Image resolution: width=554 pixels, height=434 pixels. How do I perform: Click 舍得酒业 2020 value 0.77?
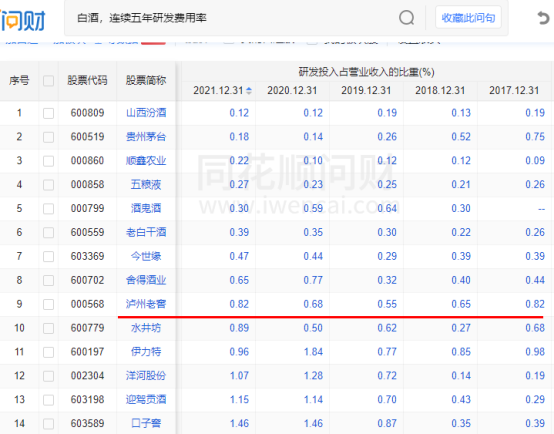(313, 280)
